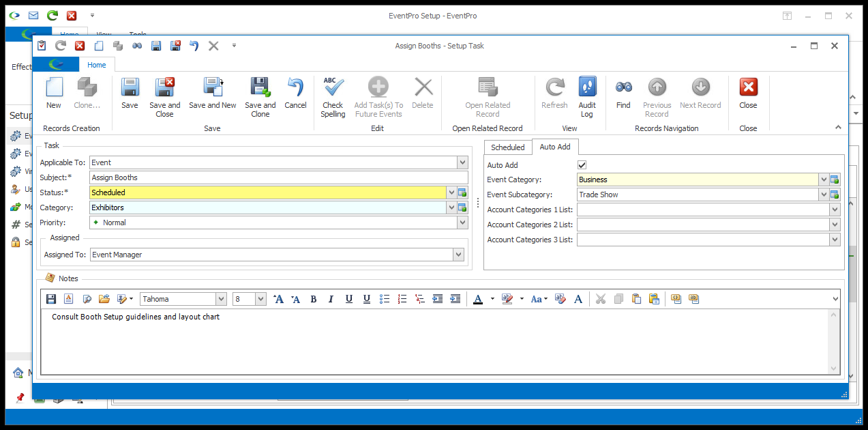Viewport: 868px width, 430px height.
Task: Grow font size in Notes toolbar
Action: [x=278, y=299]
